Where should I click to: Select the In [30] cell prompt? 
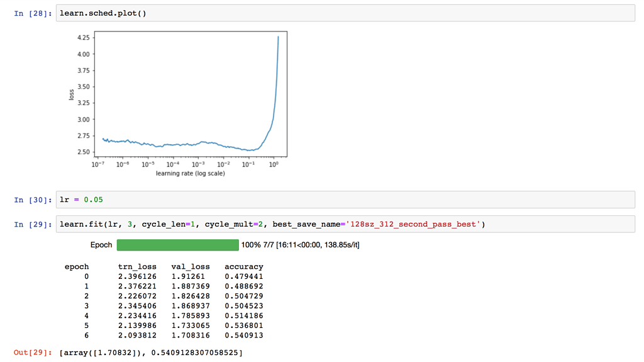tap(33, 200)
